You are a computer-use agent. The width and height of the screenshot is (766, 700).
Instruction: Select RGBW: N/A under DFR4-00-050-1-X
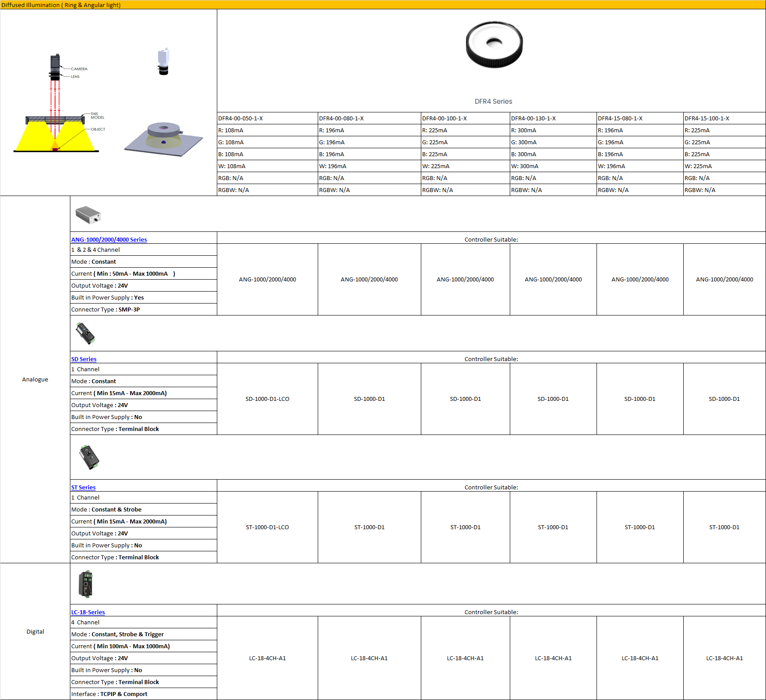(267, 190)
